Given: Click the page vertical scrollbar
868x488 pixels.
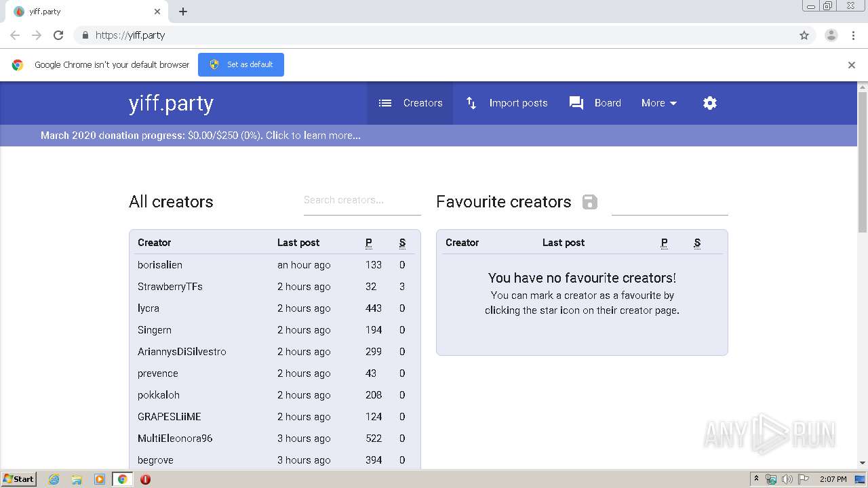Looking at the screenshot, I should (863, 163).
